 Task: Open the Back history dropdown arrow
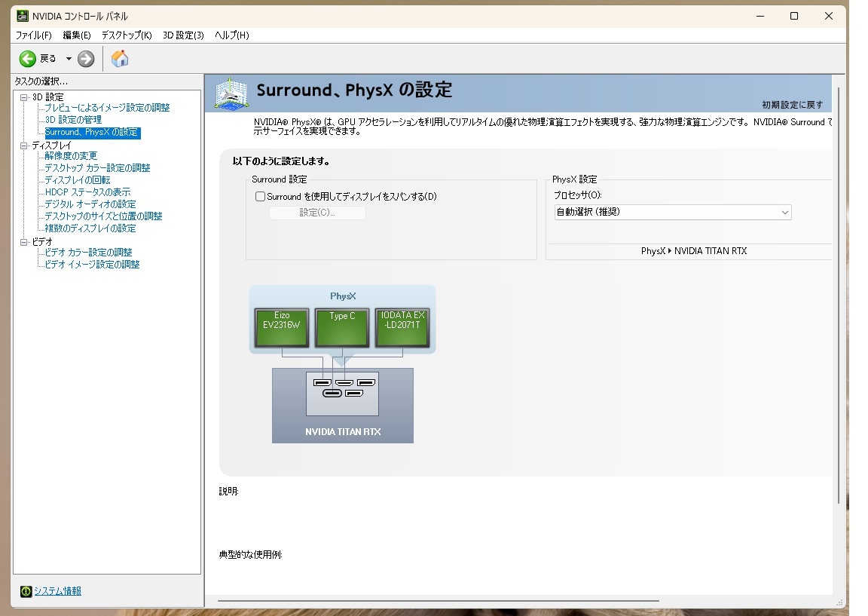[69, 59]
